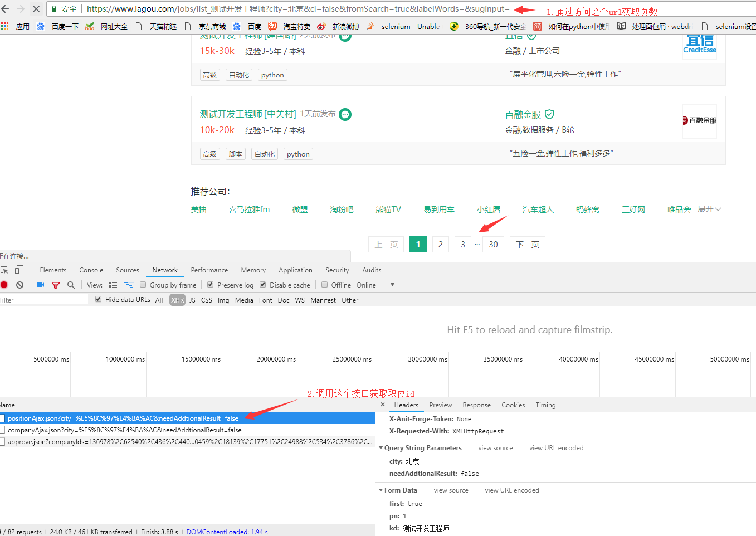Open the selenium - Unable bookmark
Screen dimensions: 756x536
tap(403, 26)
